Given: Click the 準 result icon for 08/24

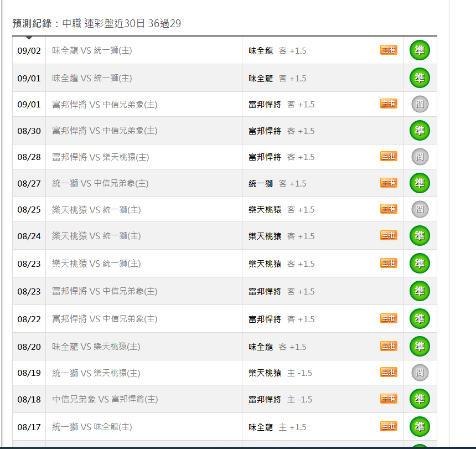Looking at the screenshot, I should tap(420, 236).
